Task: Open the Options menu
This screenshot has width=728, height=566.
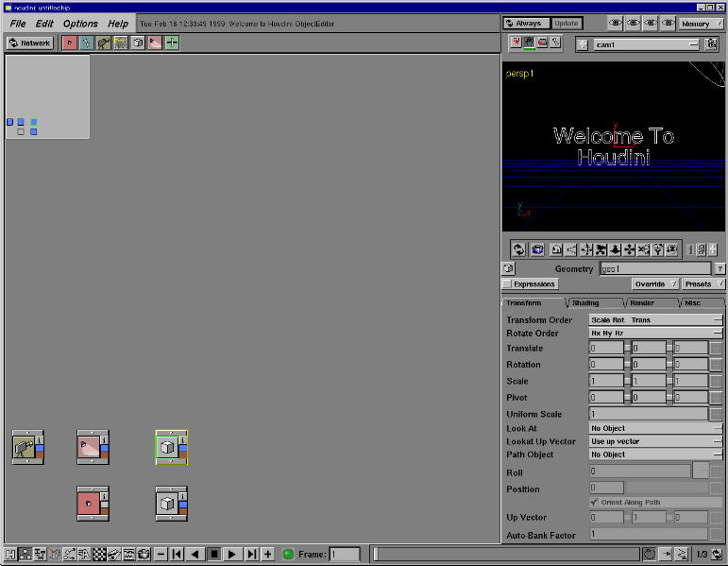Action: click(81, 24)
